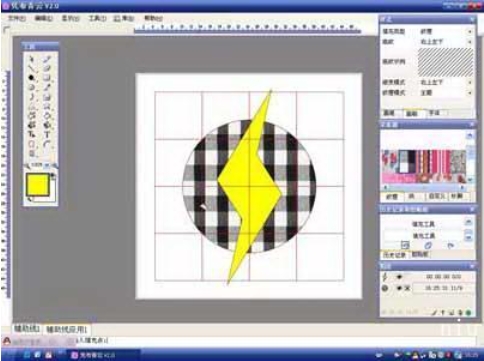Toggle visibility of the lightning bolt layer
Viewport: 484px width, 361px height.
click(x=399, y=277)
